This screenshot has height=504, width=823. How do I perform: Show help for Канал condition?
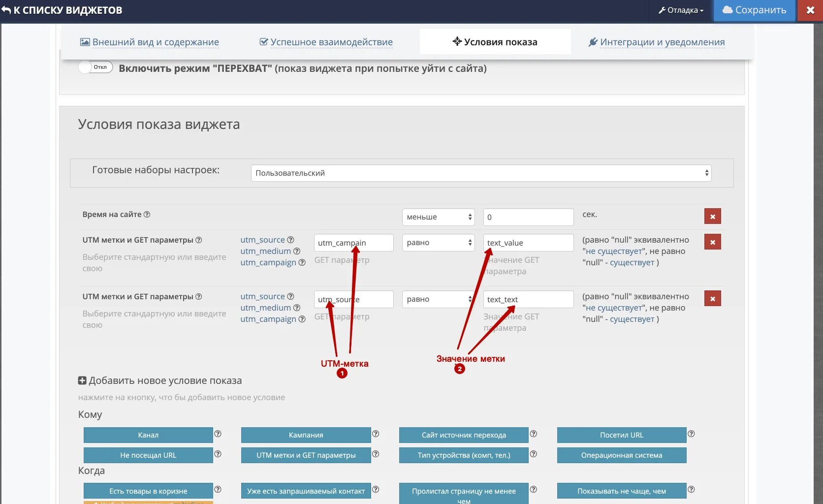click(x=218, y=434)
